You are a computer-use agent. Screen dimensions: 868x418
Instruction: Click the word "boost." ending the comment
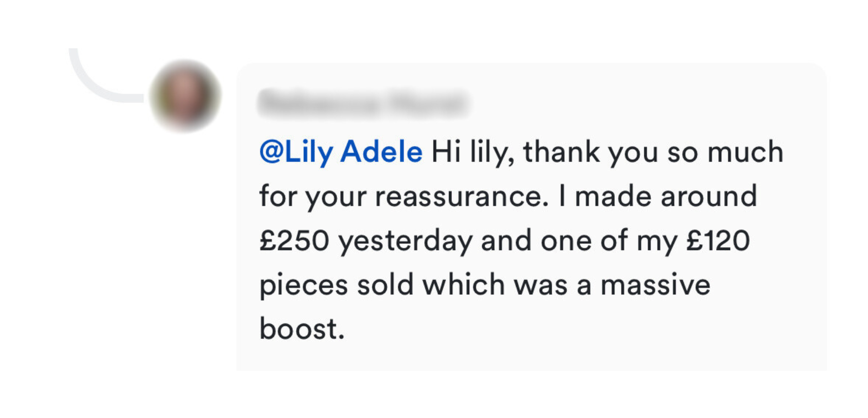pos(302,329)
